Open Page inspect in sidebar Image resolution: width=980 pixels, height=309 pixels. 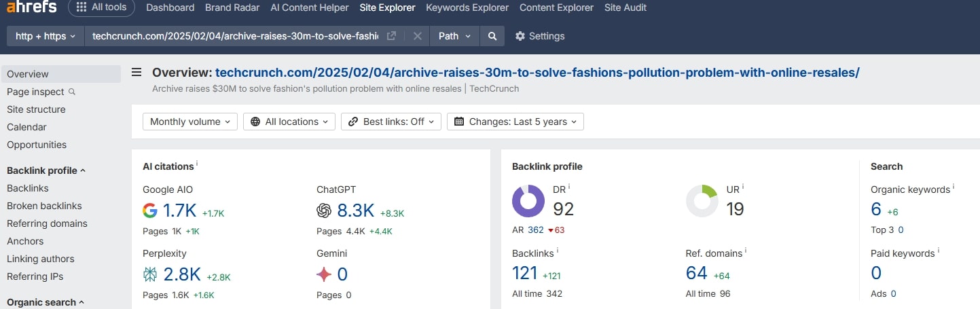(x=35, y=92)
